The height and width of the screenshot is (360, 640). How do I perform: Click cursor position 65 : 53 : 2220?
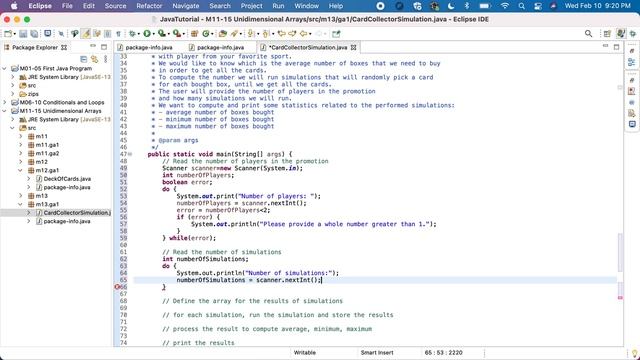444,353
